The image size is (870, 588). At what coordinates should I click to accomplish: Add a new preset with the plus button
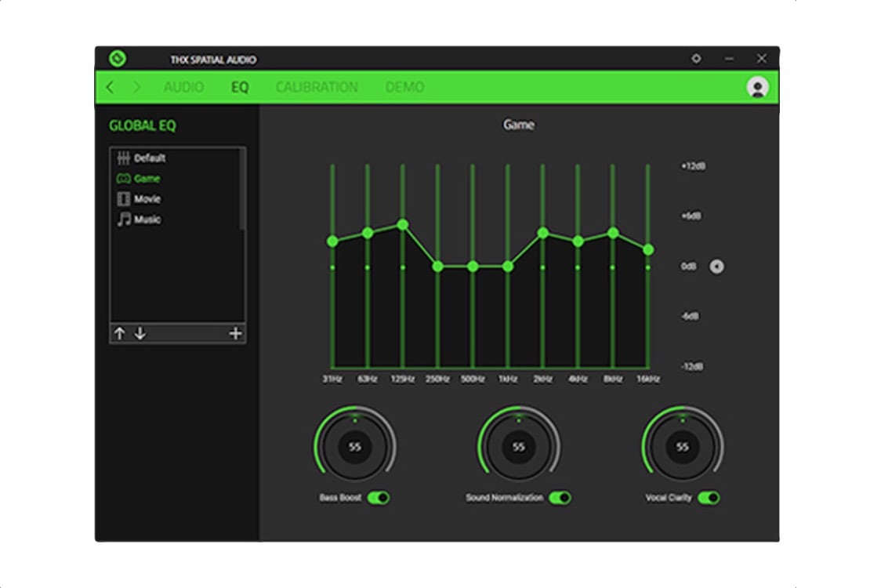236,332
